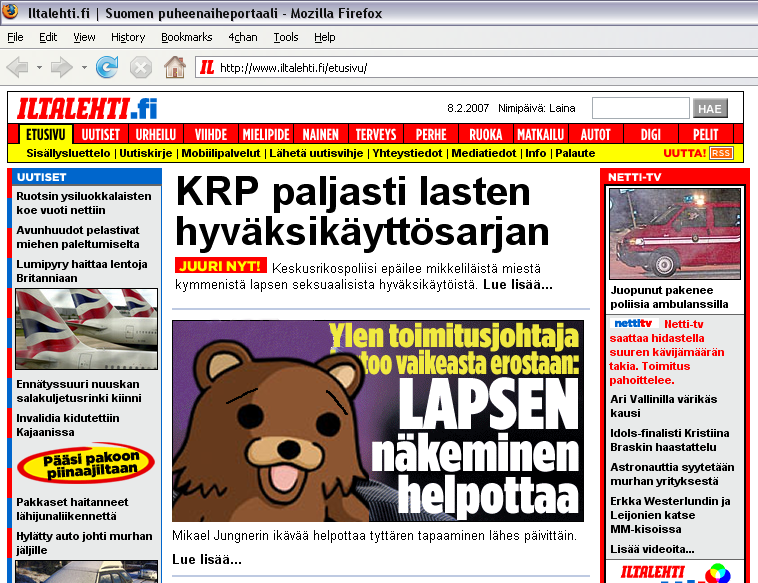Select the VIIHDE navigation tab
This screenshot has width=758, height=583.
(211, 134)
